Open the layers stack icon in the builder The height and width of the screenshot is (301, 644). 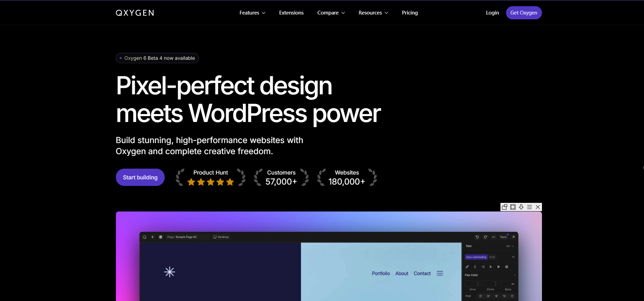[160, 237]
